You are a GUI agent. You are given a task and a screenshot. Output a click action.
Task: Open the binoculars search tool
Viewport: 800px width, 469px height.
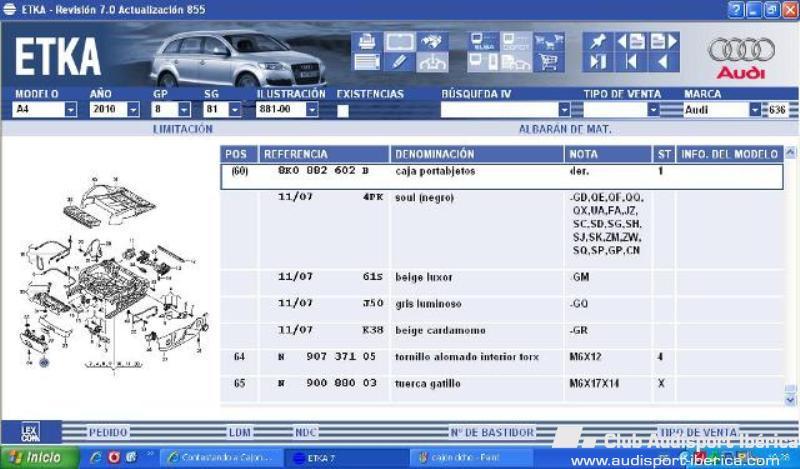tap(432, 42)
